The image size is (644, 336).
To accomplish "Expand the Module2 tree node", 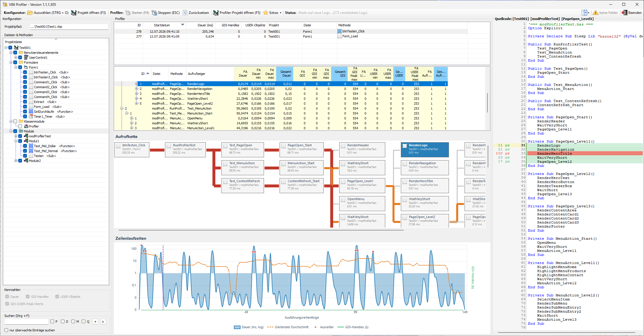I will point(16,161).
